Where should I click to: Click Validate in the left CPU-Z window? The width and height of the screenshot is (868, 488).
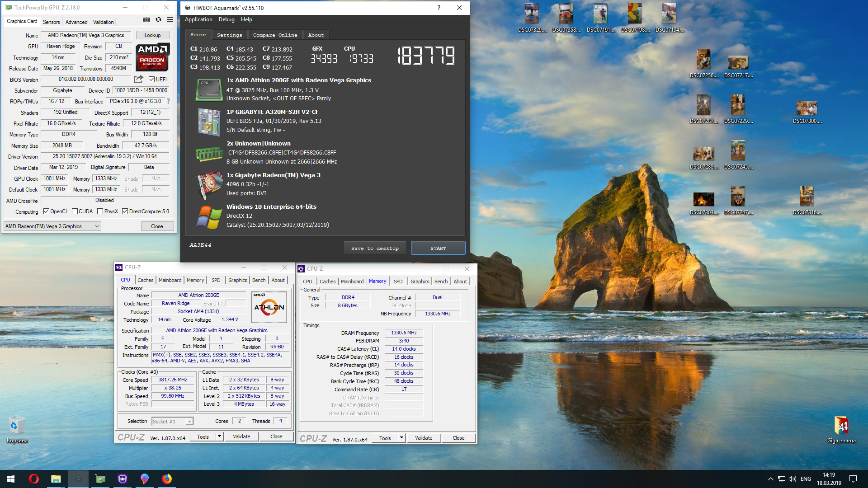click(241, 436)
